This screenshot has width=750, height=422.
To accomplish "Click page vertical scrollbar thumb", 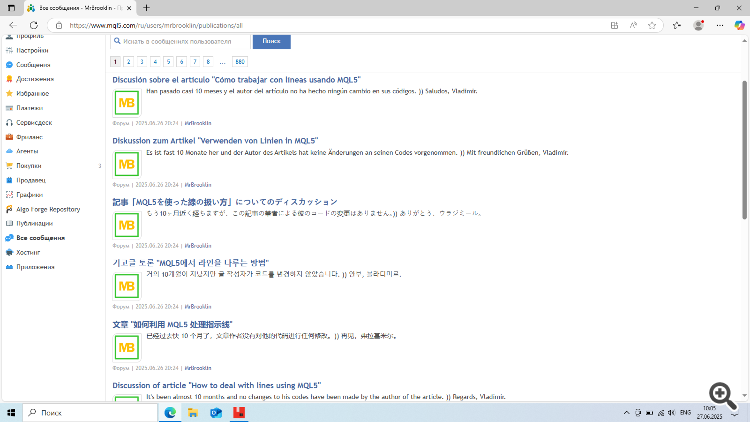I will [x=744, y=150].
